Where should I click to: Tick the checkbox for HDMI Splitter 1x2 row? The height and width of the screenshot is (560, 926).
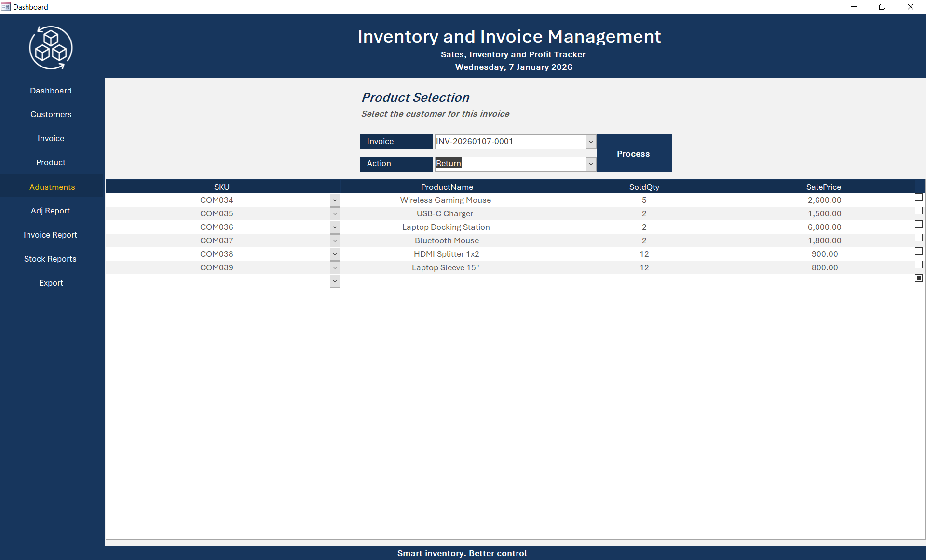[919, 252]
